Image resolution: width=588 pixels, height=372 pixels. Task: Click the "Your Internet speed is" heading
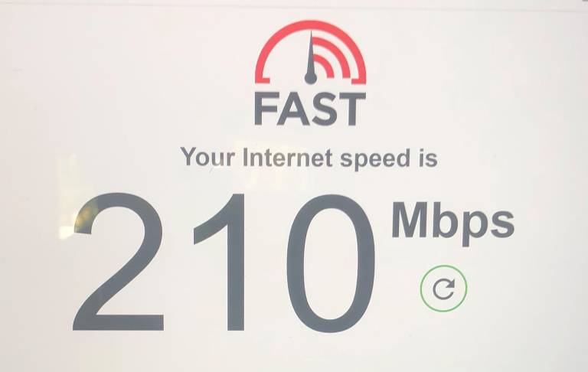pos(309,158)
